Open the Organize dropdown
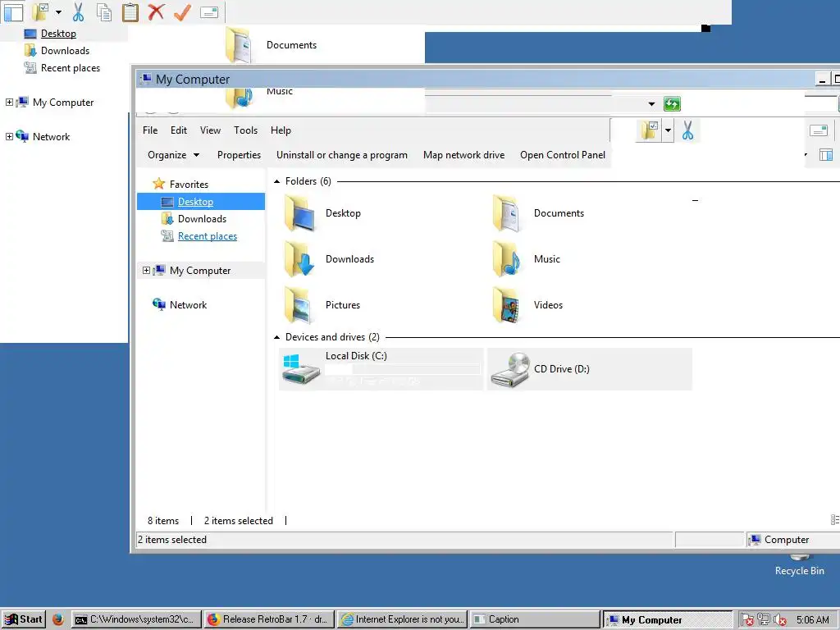 (x=173, y=155)
